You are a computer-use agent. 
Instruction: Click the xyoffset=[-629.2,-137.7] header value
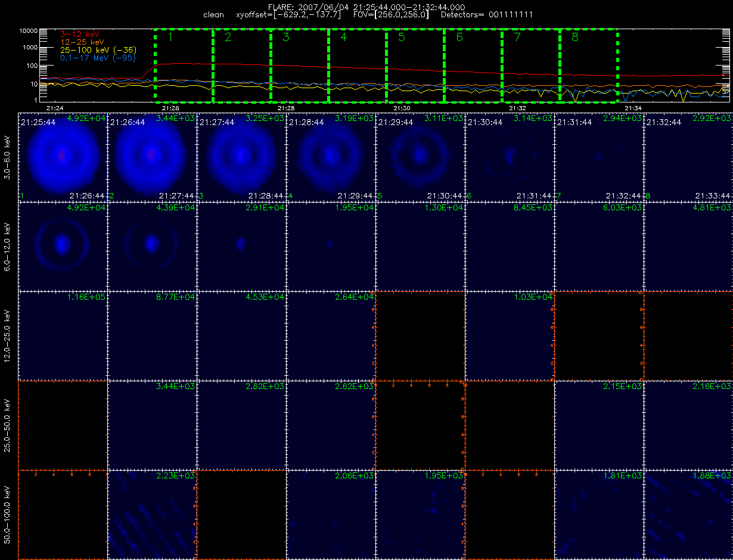(288, 14)
